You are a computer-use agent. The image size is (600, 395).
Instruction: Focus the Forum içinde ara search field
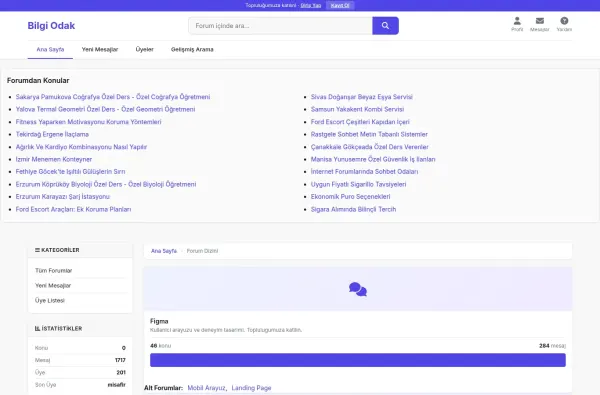(280, 26)
